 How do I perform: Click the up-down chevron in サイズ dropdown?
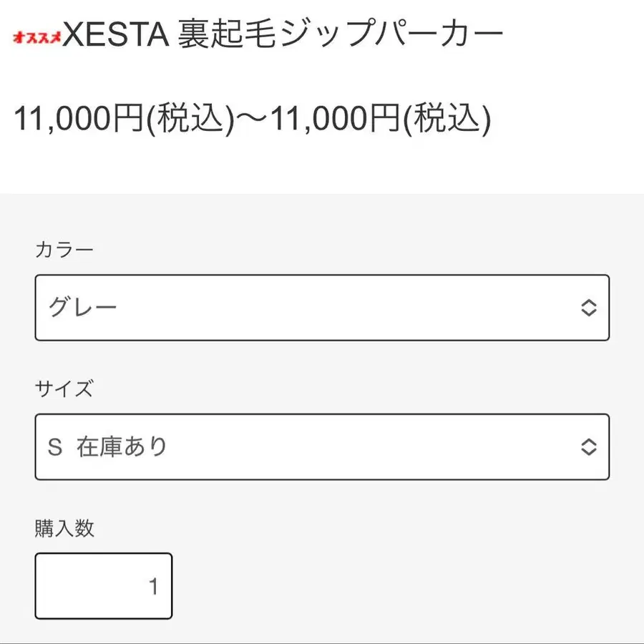coord(587,447)
